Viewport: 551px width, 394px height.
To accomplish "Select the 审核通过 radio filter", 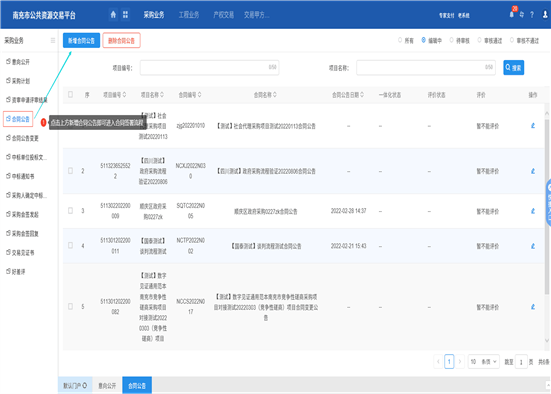I will 479,40.
